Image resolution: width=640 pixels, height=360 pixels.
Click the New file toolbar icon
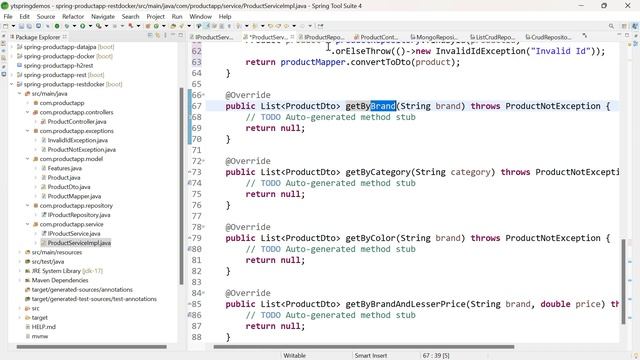click(x=6, y=26)
